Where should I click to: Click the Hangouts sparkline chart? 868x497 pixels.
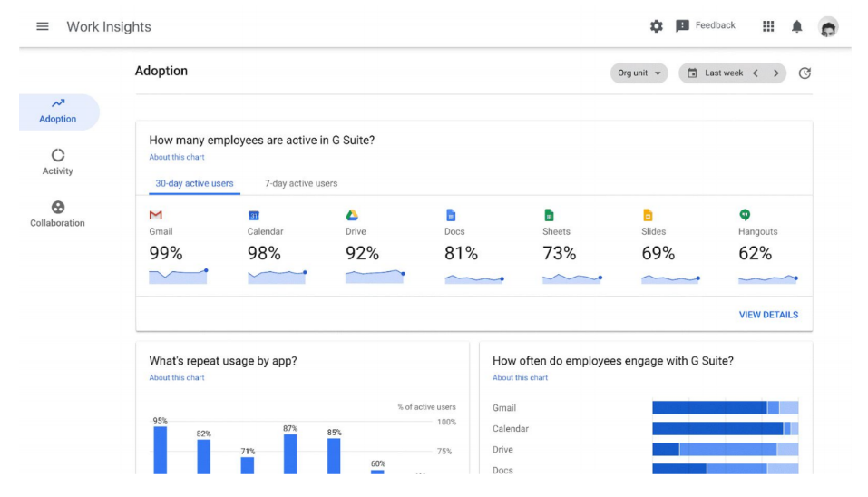(768, 279)
